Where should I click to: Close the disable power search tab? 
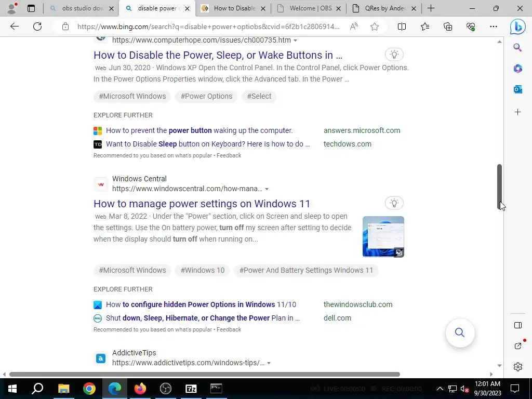[187, 8]
